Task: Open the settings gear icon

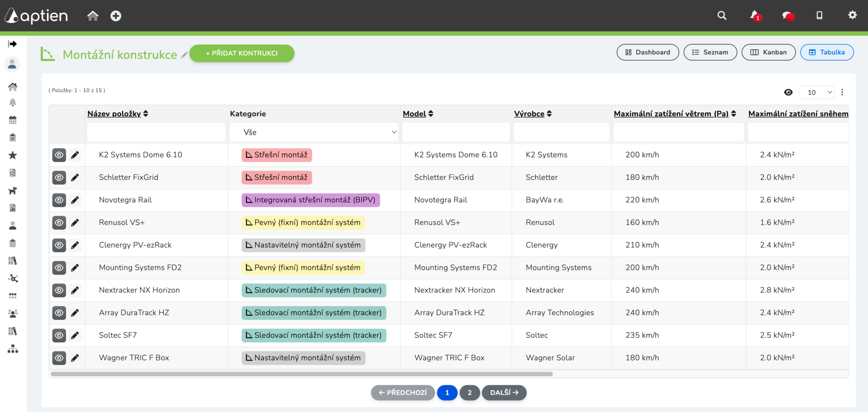Action: coord(852,15)
